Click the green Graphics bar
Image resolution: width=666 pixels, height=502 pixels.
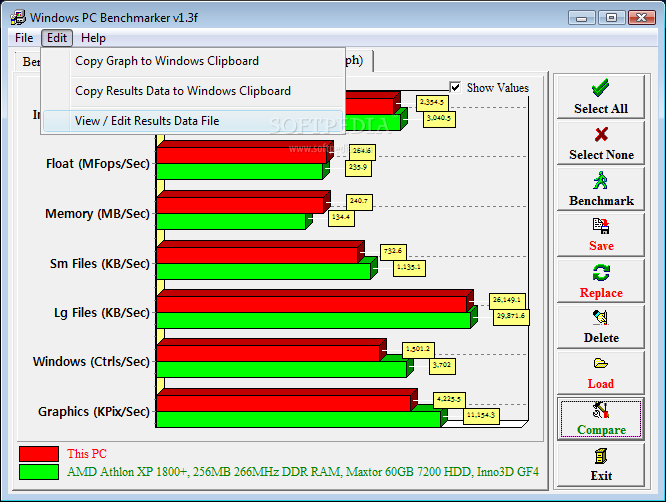(299, 419)
